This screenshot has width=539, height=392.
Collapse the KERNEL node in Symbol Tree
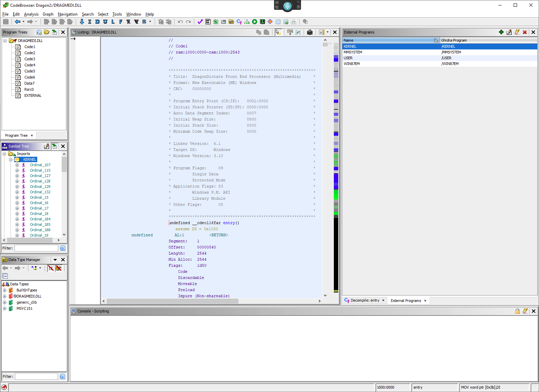pos(10,159)
